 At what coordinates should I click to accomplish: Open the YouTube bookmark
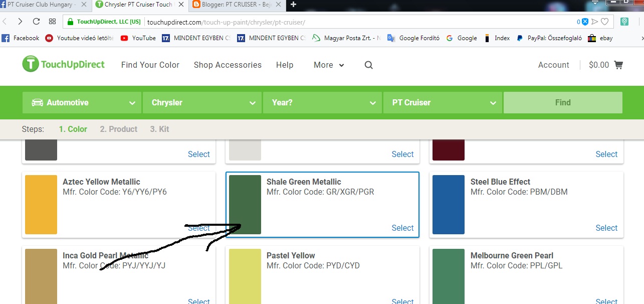click(138, 38)
